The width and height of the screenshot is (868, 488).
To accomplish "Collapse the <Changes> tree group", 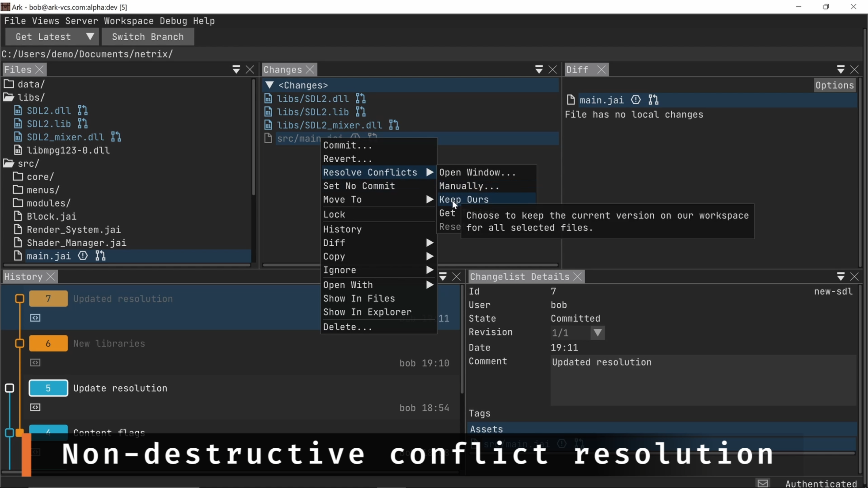I will pyautogui.click(x=270, y=85).
